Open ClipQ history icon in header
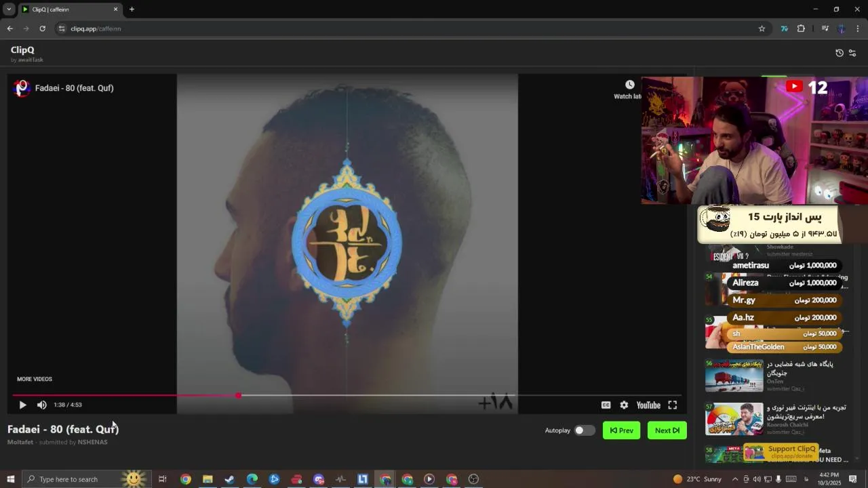 [840, 53]
